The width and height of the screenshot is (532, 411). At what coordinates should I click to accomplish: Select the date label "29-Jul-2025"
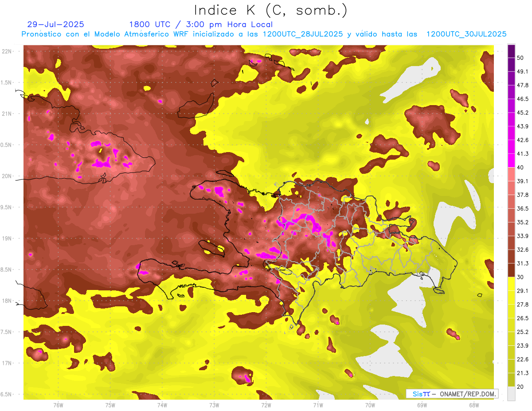(55, 24)
